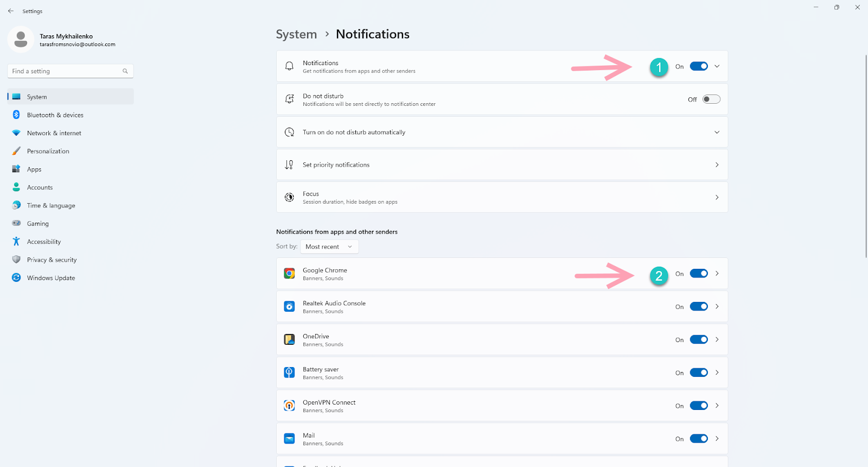Screen dimensions: 868x467
Task: Toggle Battery saver notifications
Action: point(699,373)
